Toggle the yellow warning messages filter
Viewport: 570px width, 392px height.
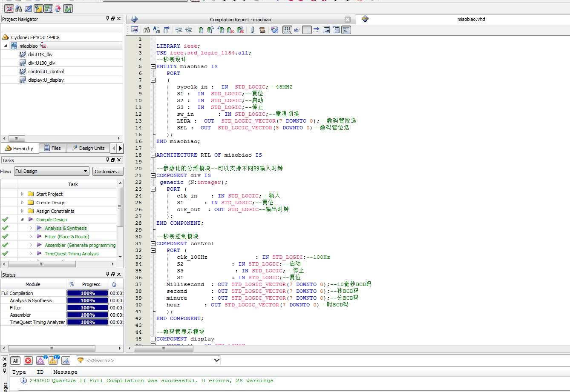tap(53, 361)
